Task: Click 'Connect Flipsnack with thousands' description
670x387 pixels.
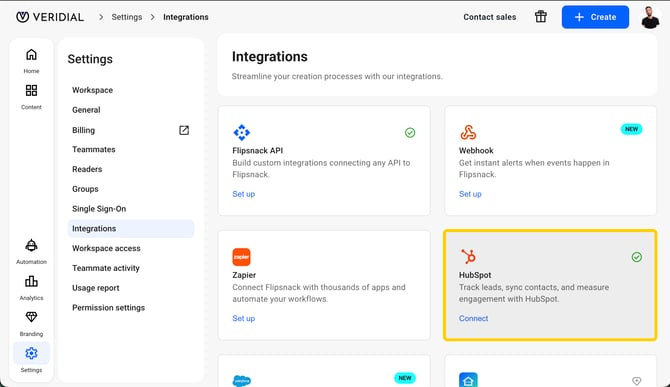Action: 319,293
